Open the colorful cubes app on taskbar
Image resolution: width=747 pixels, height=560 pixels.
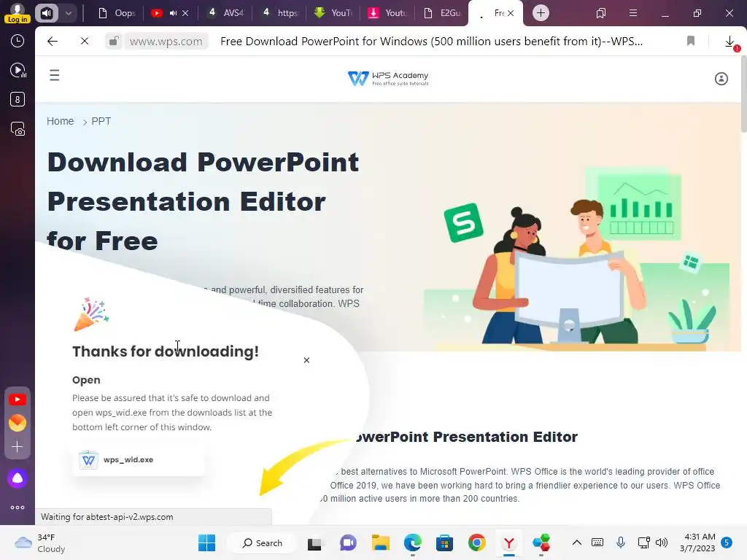pos(541,542)
